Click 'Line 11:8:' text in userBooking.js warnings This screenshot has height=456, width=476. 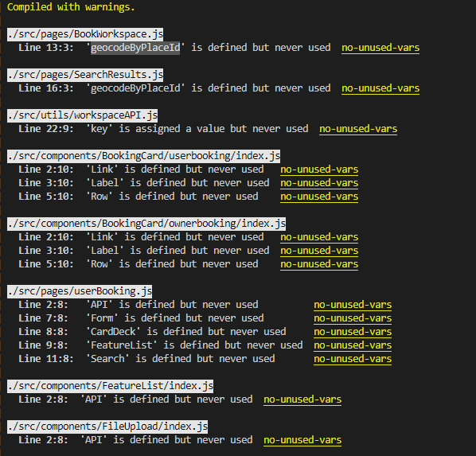[x=46, y=359]
